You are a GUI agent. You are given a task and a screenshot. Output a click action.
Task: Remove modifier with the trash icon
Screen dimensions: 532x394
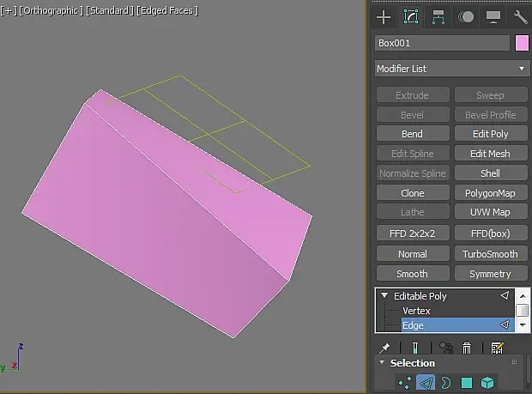(467, 348)
